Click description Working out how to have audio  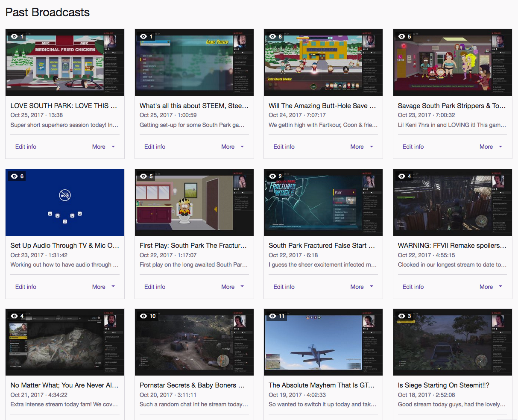pyautogui.click(x=64, y=264)
